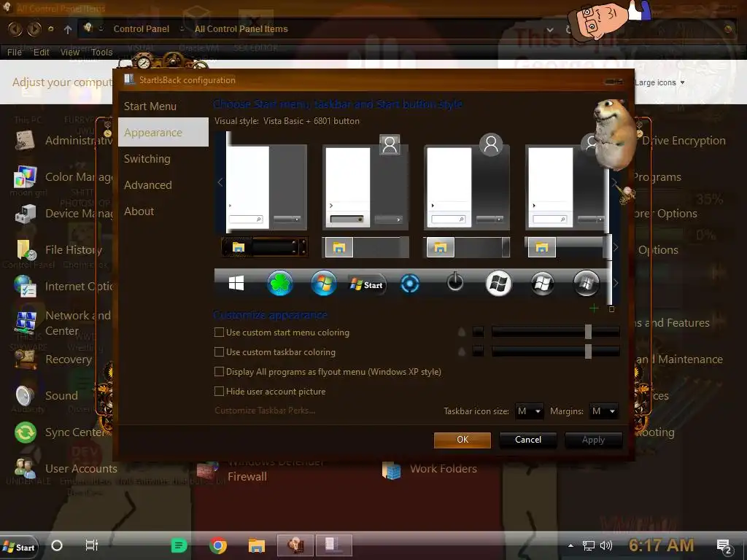Show hidden tray icons arrow
This screenshot has height=560, width=747.
coord(570,545)
